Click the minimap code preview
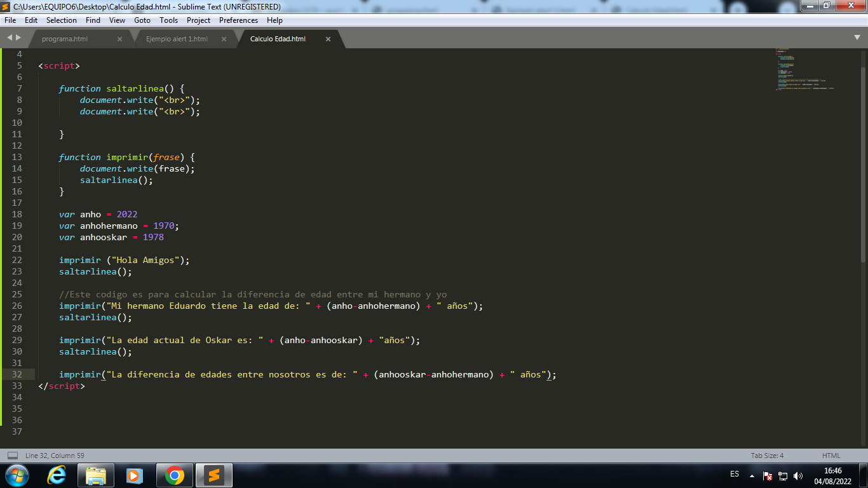868x488 pixels. (804, 69)
